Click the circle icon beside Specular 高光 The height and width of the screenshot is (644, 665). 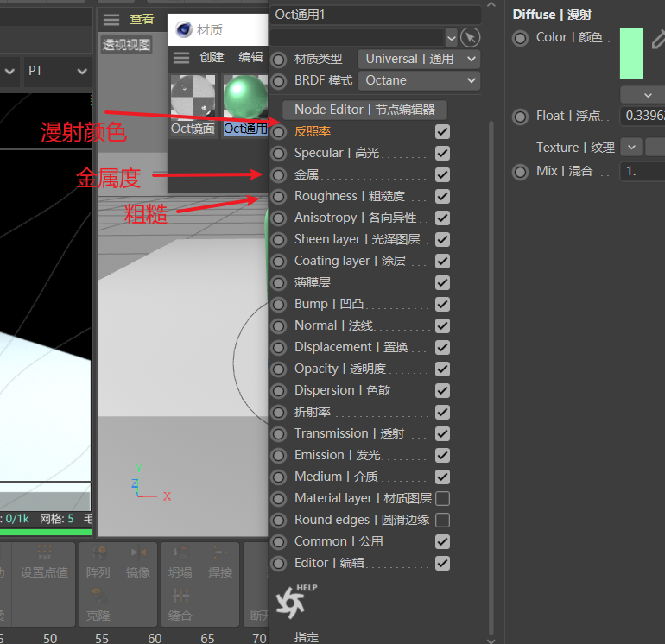coord(279,154)
